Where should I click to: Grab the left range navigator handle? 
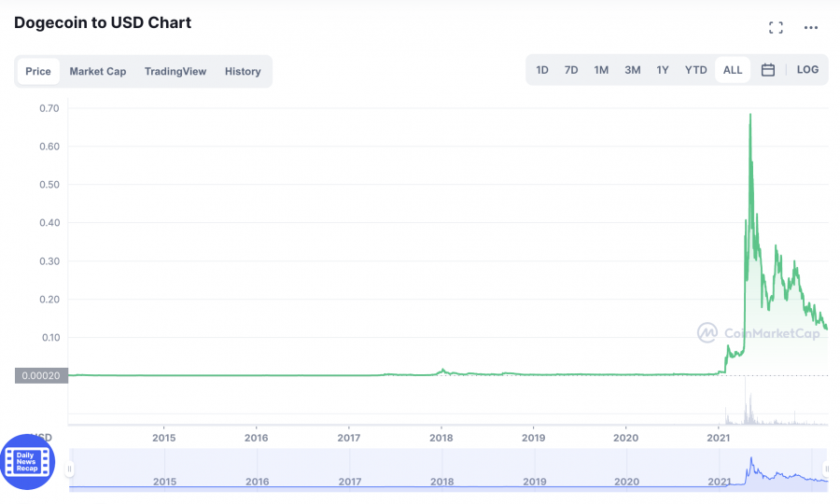click(x=69, y=469)
